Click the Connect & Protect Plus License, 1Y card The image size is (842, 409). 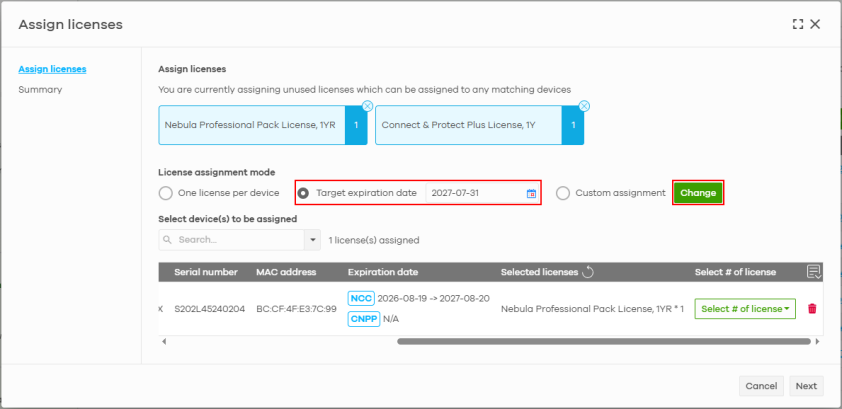[480, 125]
